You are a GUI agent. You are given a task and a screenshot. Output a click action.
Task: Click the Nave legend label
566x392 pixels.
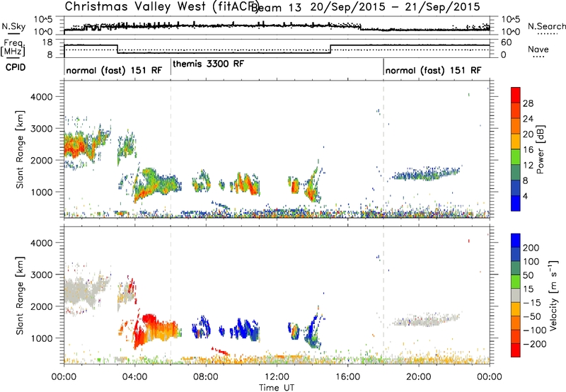click(538, 49)
